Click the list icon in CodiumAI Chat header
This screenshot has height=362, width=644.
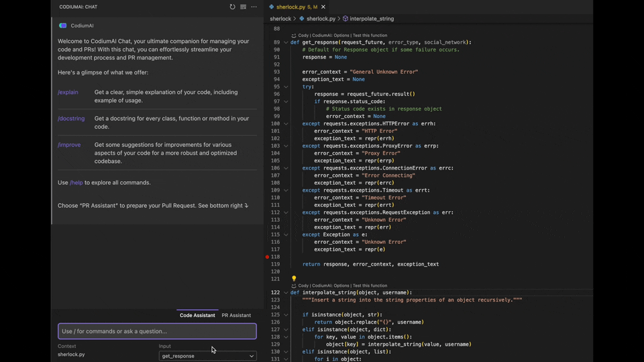click(243, 7)
